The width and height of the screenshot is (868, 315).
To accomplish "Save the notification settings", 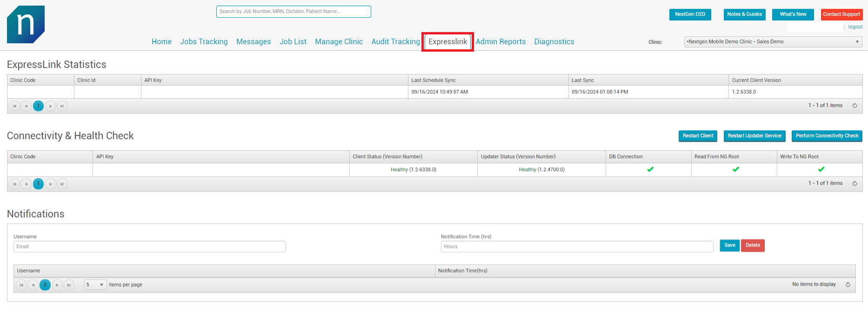I will (730, 246).
